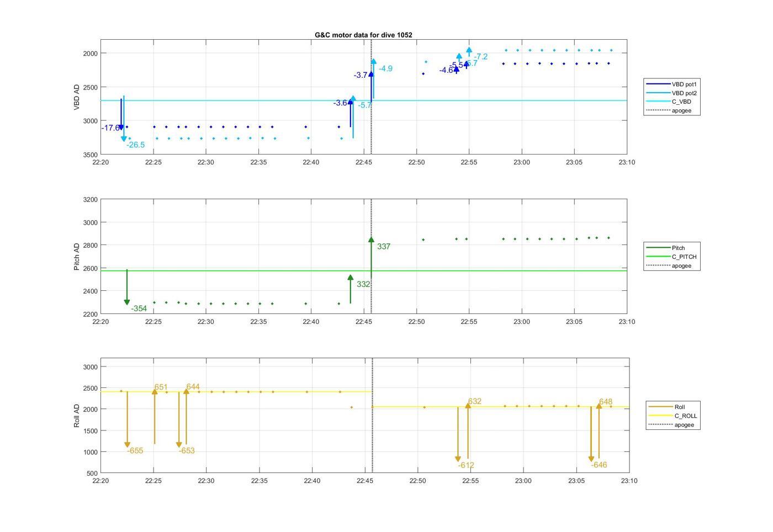Click the VBD plot '3500' y-axis tick
773x532 pixels.
pos(89,155)
